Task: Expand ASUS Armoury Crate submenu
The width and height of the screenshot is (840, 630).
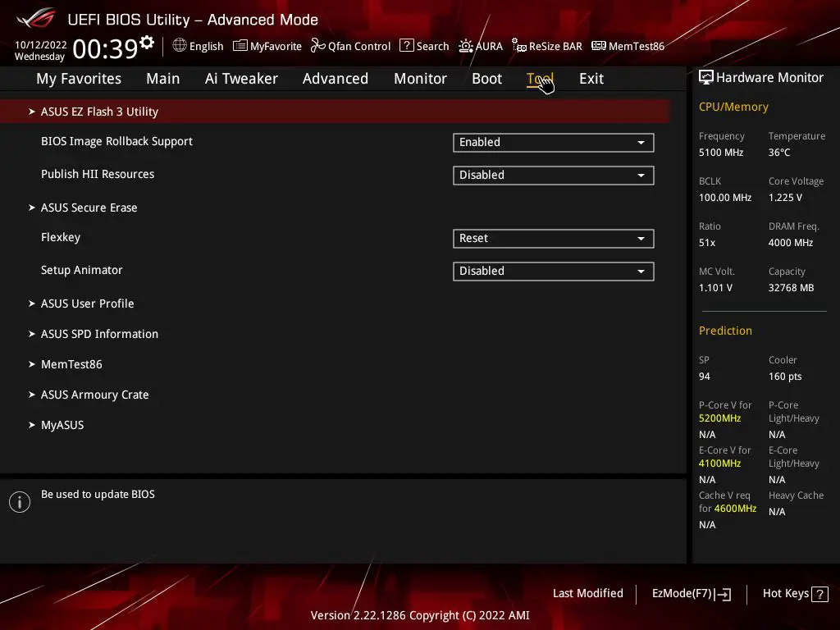Action: pyautogui.click(x=95, y=395)
